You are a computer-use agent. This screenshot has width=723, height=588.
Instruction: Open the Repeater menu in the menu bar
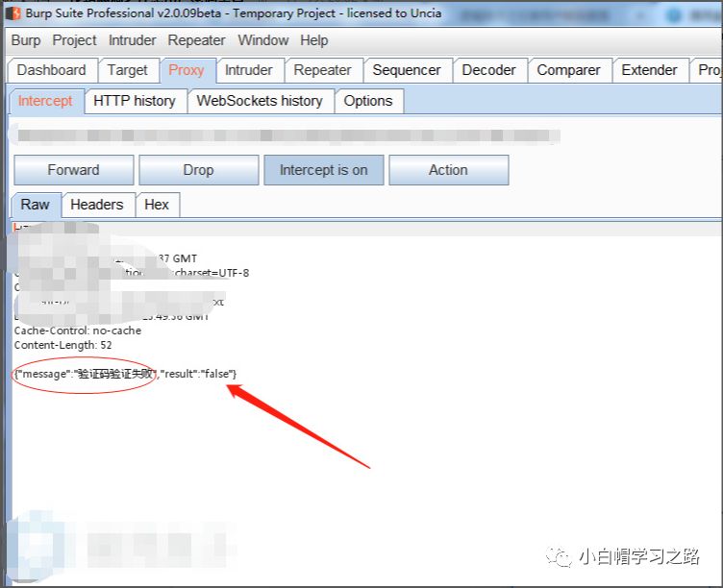pyautogui.click(x=196, y=40)
